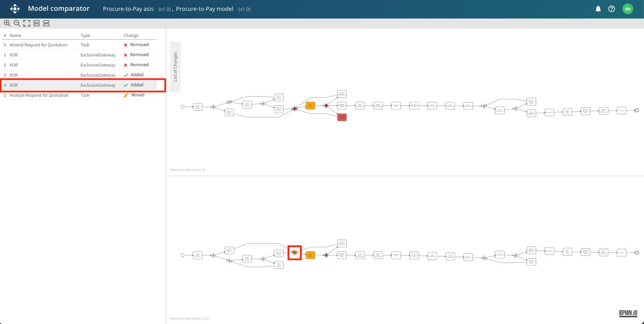The height and width of the screenshot is (324, 644).
Task: Click the zoom out magnifier icon
Action: tap(17, 23)
